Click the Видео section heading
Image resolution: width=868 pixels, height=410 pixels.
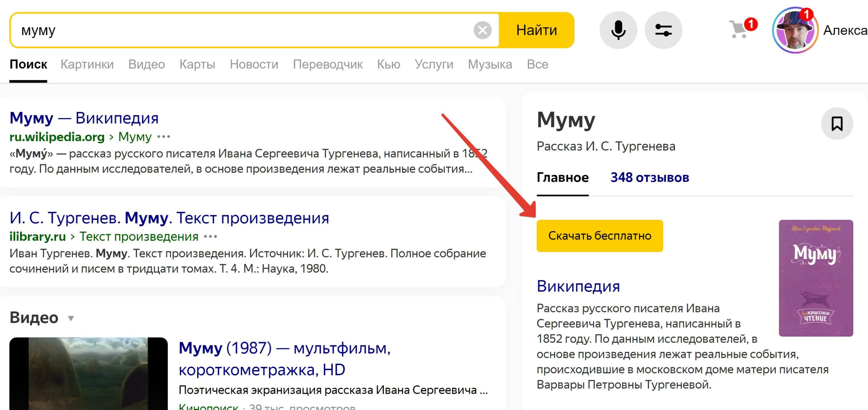[34, 317]
